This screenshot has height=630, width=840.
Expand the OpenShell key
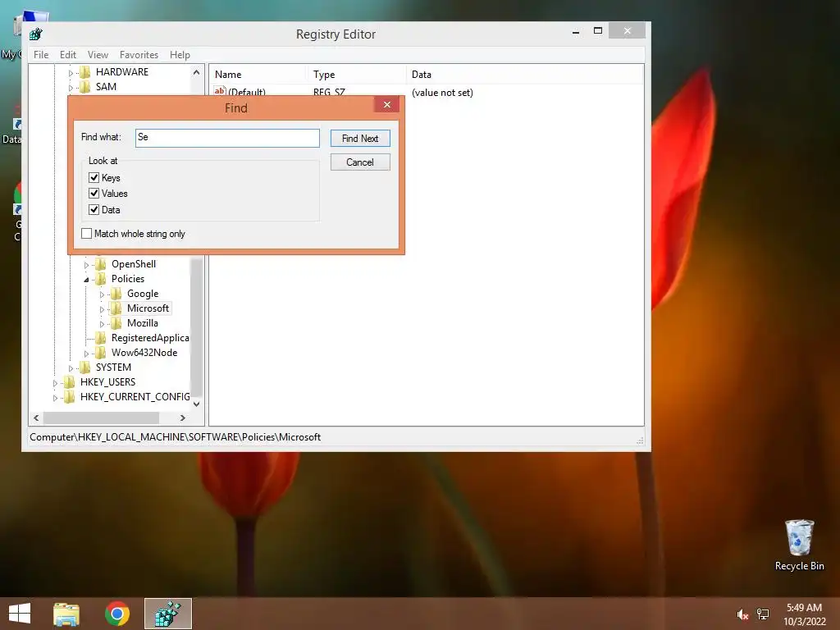click(x=86, y=265)
